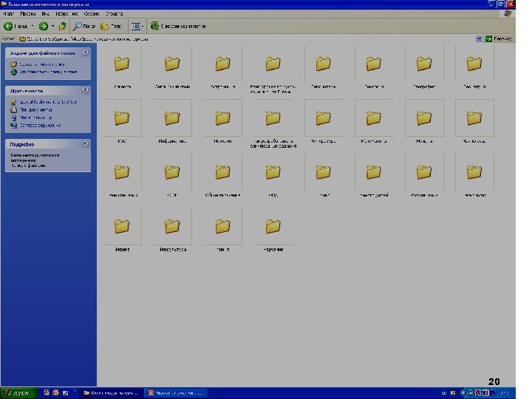The image size is (532, 399).
Task: Open the ИЗО folder
Action: click(122, 123)
